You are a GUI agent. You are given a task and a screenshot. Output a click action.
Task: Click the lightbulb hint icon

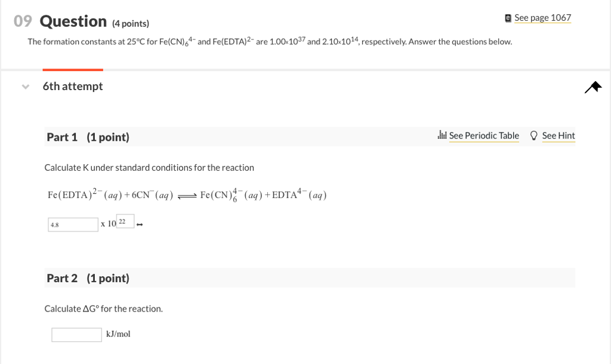click(x=534, y=135)
